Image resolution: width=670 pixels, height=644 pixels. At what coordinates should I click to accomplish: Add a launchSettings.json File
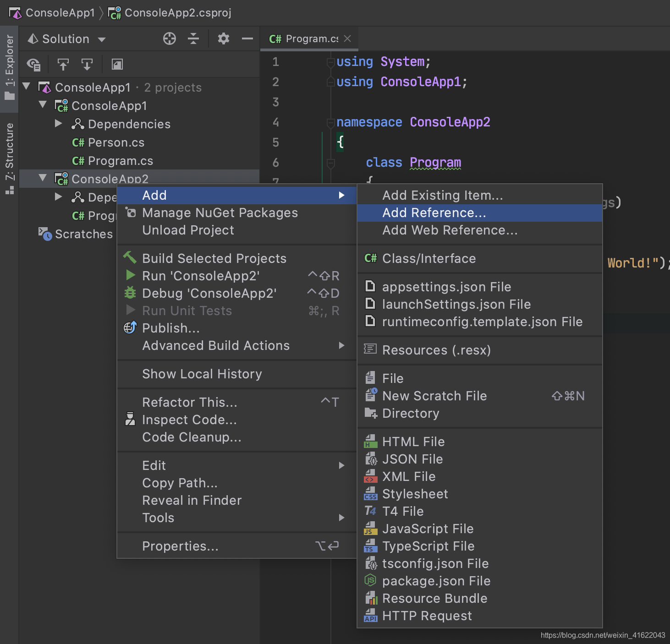pos(479,304)
